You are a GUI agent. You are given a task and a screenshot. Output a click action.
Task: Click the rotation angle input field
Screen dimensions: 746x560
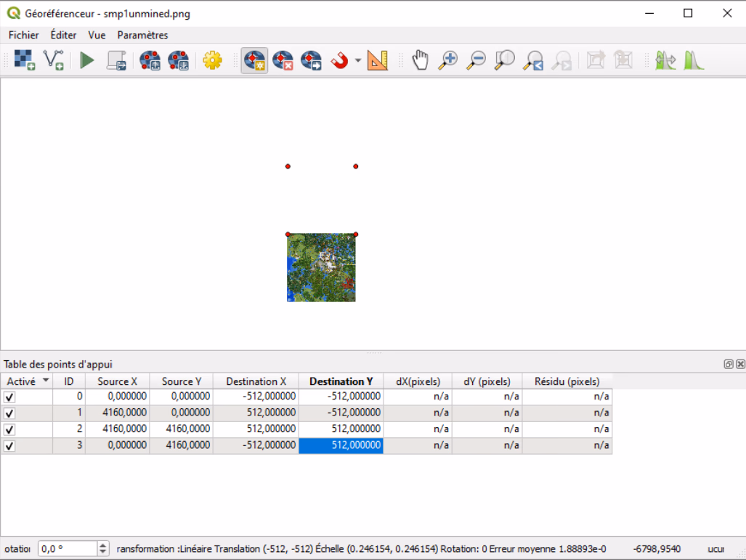[x=67, y=549]
